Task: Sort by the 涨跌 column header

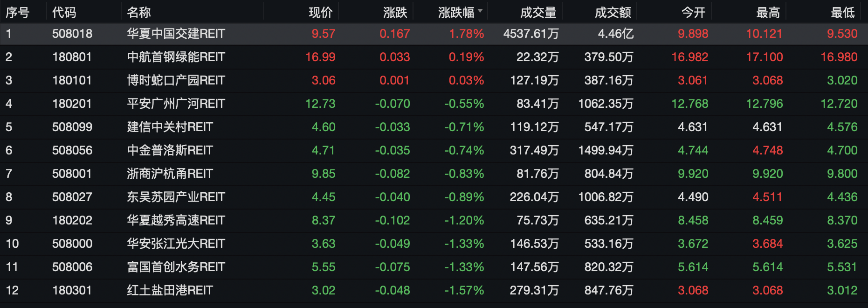Action: pyautogui.click(x=395, y=13)
